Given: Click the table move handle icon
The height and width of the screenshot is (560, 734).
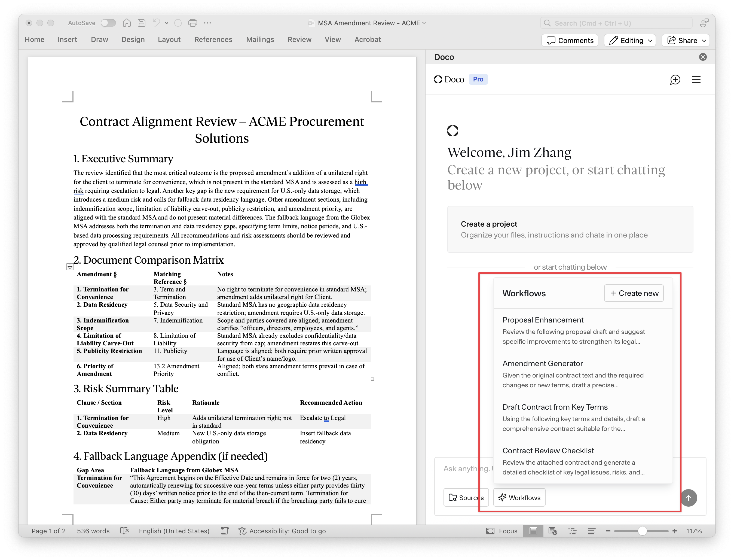Looking at the screenshot, I should pos(70,267).
